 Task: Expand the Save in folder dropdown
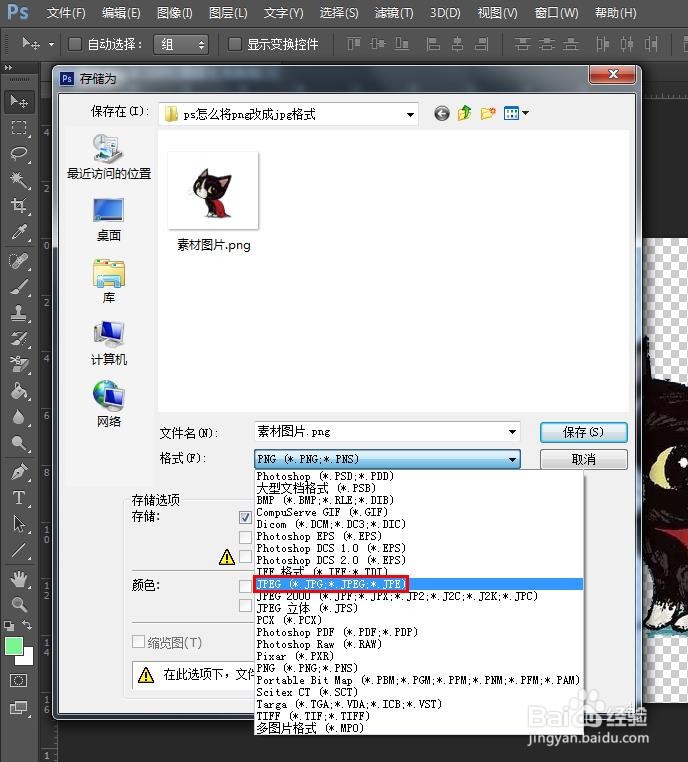[x=411, y=115]
